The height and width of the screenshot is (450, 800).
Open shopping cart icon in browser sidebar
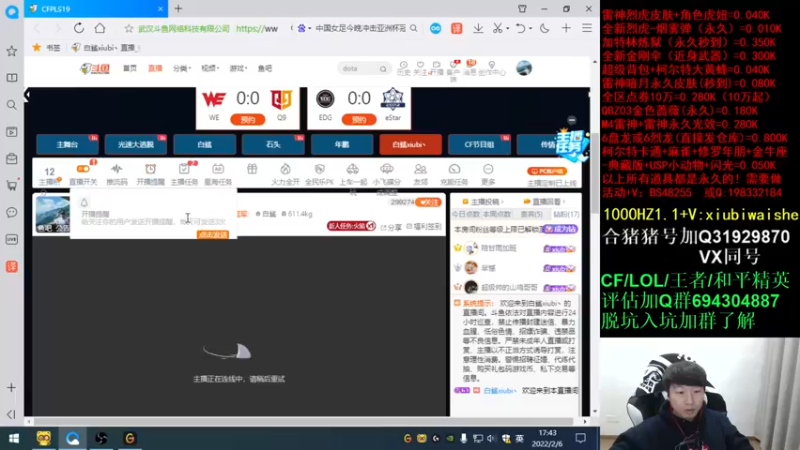[x=11, y=185]
